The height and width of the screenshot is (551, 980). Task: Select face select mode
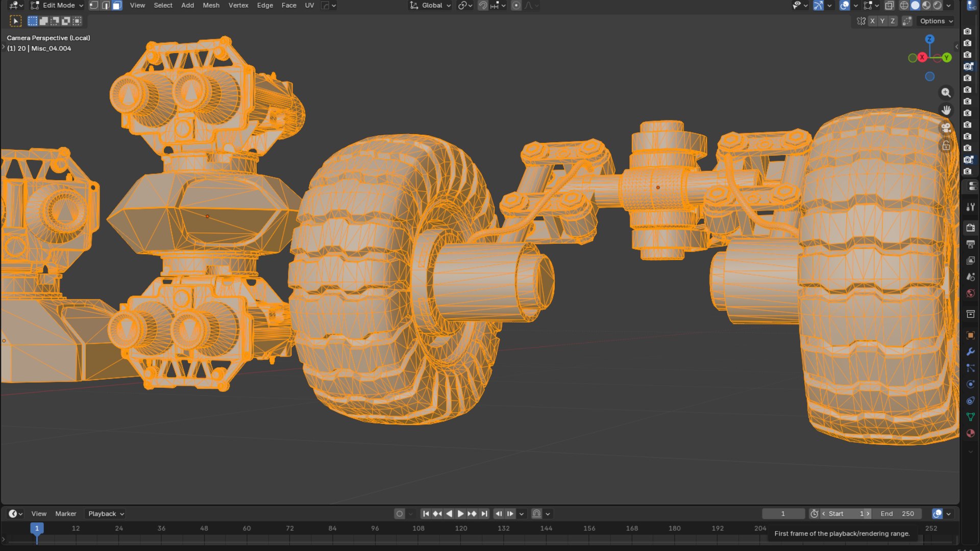coord(117,6)
